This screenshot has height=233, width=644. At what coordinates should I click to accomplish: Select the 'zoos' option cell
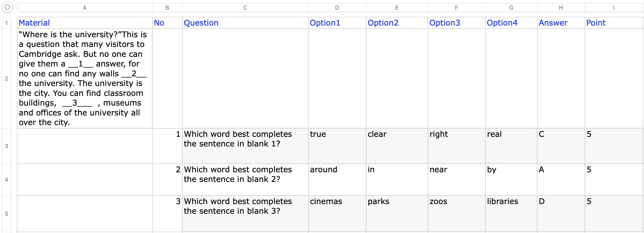pos(456,213)
